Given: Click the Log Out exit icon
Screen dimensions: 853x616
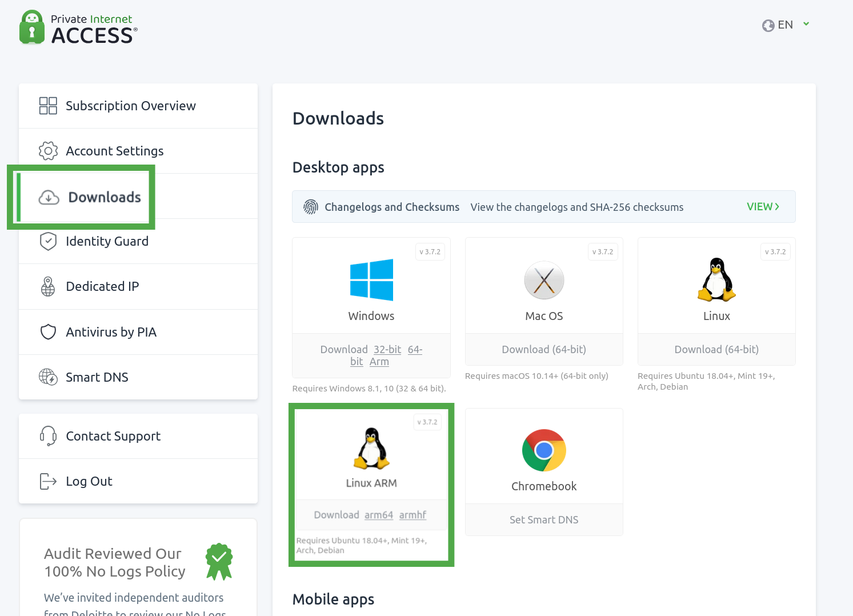Looking at the screenshot, I should click(x=48, y=481).
